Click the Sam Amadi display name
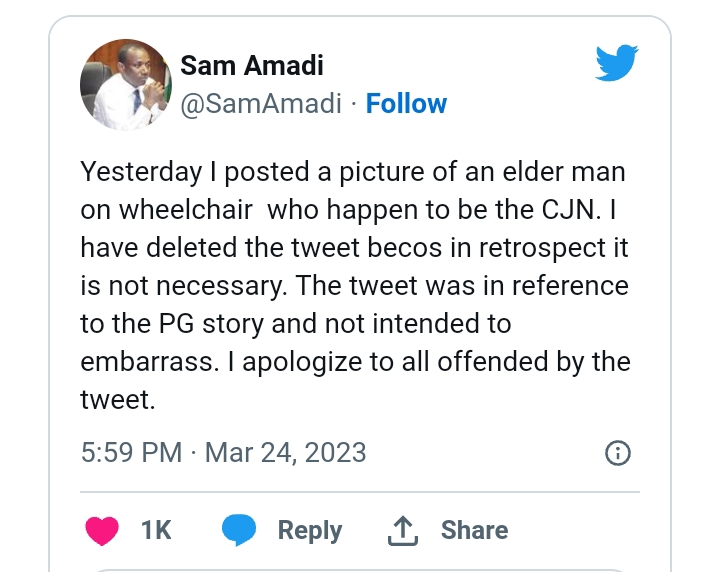Image resolution: width=720 pixels, height=572 pixels. click(252, 66)
